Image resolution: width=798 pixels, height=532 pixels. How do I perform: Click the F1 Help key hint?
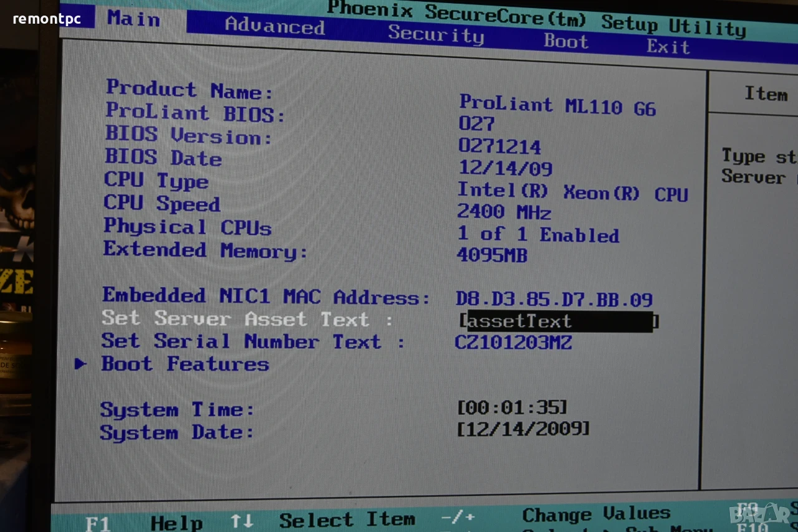(143, 523)
